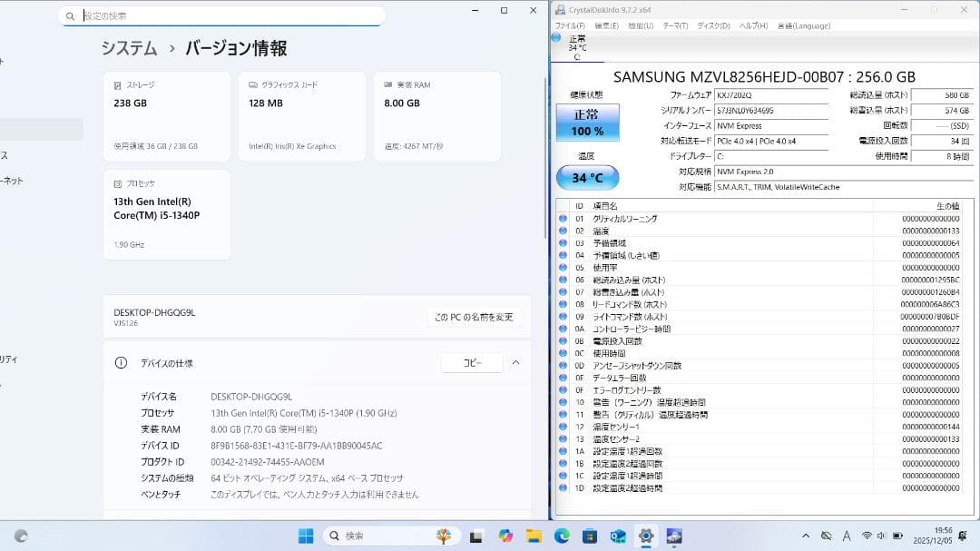
Task: Open Copilot from the taskbar
Action: pos(506,534)
